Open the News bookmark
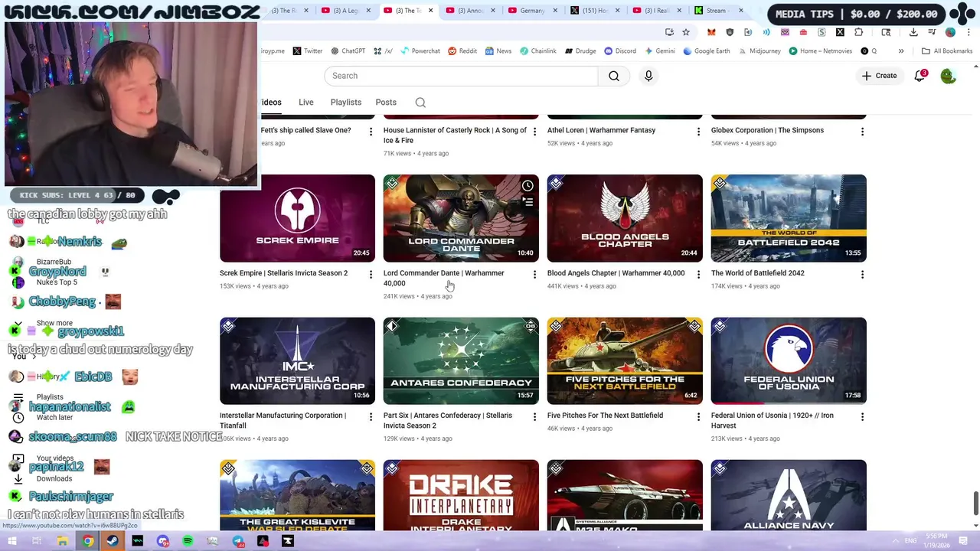The image size is (980, 551). [x=498, y=51]
